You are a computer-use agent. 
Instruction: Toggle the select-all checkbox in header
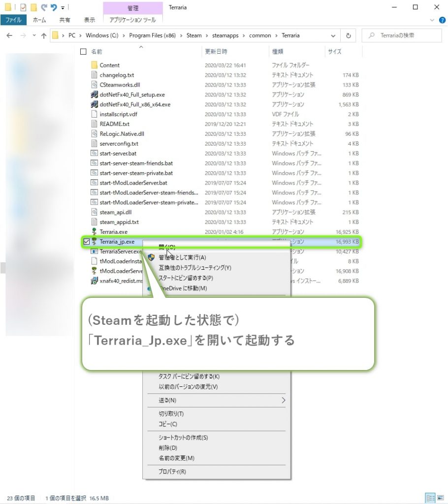83,52
